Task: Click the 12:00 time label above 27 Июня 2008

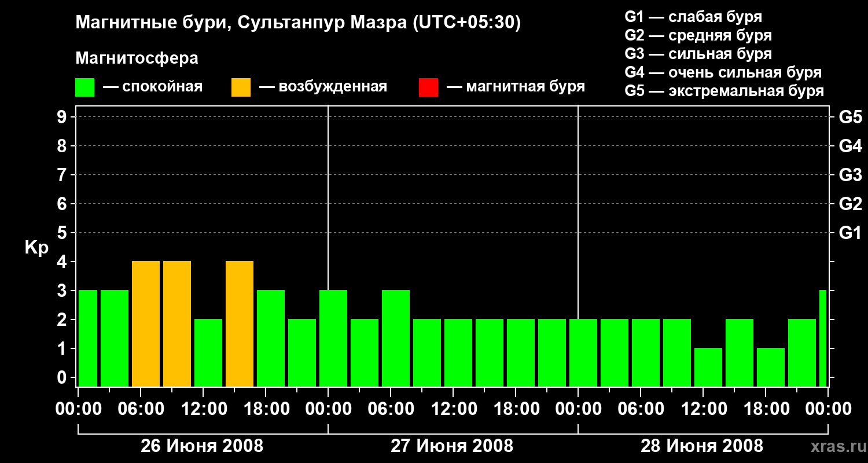Action: click(453, 409)
